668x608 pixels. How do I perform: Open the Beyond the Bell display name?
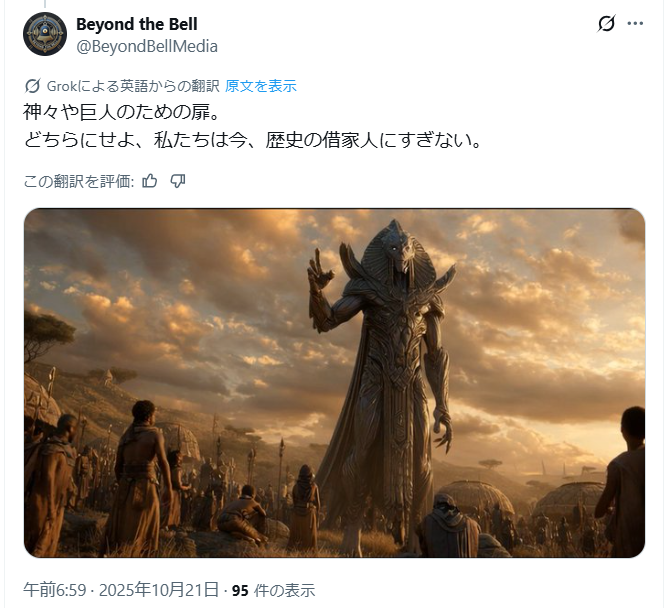pyautogui.click(x=137, y=24)
